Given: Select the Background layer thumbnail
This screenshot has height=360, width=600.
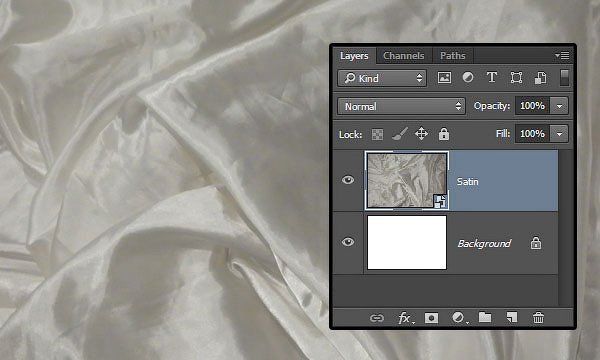Looking at the screenshot, I should pos(407,243).
